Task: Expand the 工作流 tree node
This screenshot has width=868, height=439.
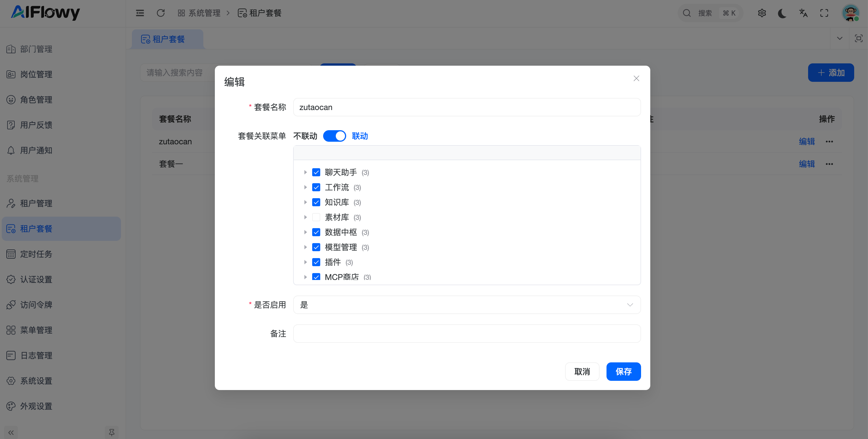Action: point(305,187)
